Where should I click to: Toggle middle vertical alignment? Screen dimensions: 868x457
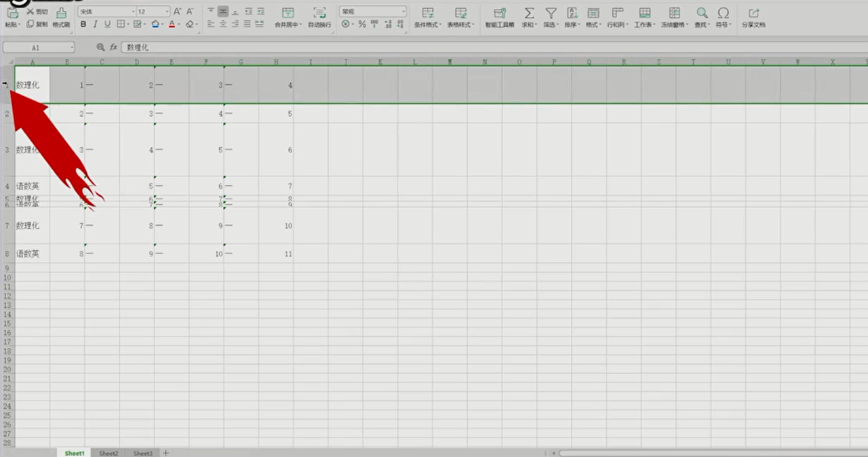[222, 12]
